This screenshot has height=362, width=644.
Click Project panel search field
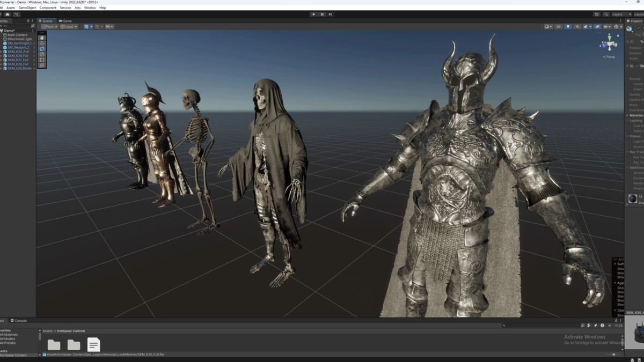pos(540,326)
